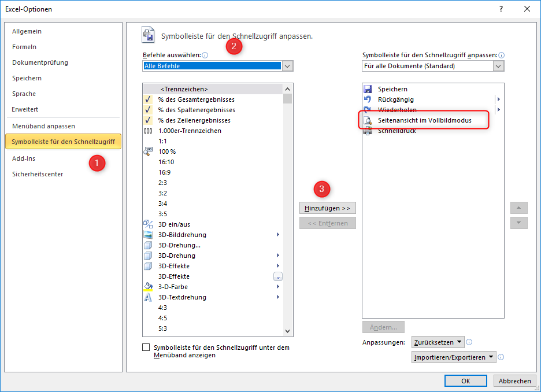Image resolution: width=541 pixels, height=392 pixels.
Task: Open the Importieren/Exportieren dropdown
Action: tap(454, 357)
